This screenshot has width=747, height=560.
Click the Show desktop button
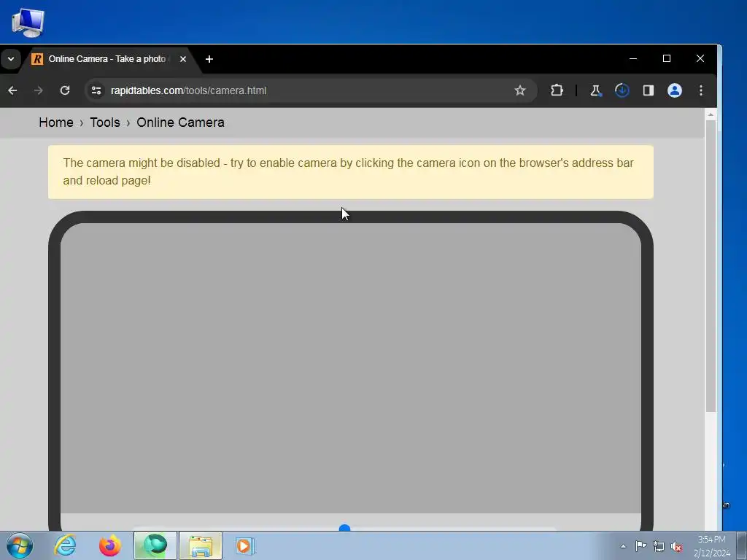[742, 545]
